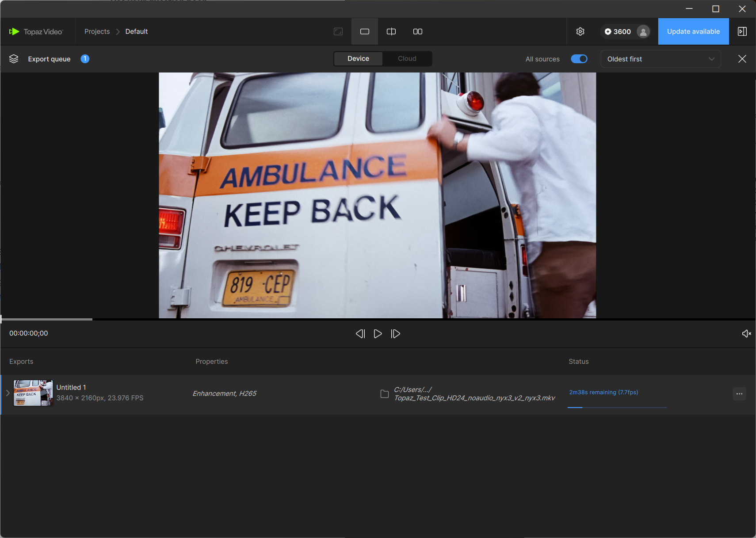Viewport: 756px width, 538px height.
Task: Step forward one frame
Action: pos(395,334)
